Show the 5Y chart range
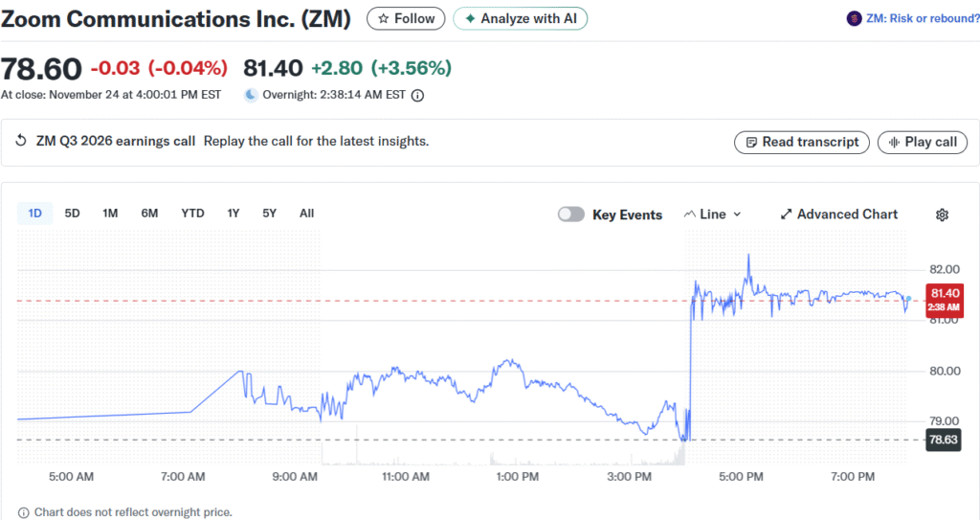 (270, 214)
